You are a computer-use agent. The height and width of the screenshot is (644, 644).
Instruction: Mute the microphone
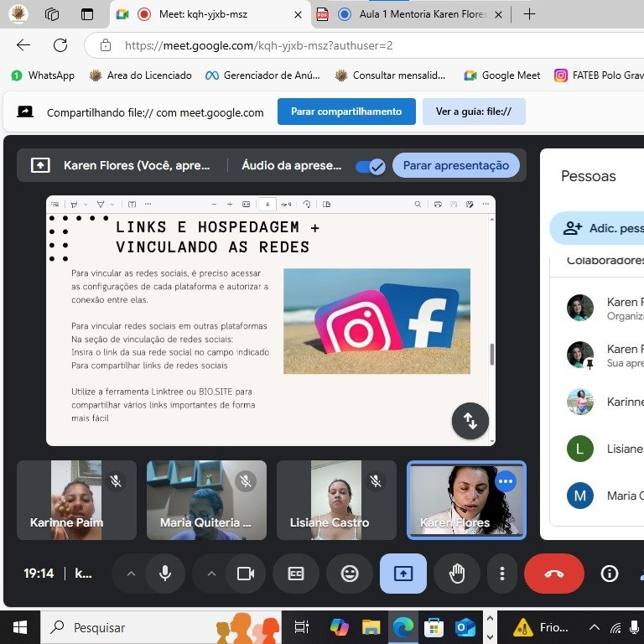(x=165, y=574)
